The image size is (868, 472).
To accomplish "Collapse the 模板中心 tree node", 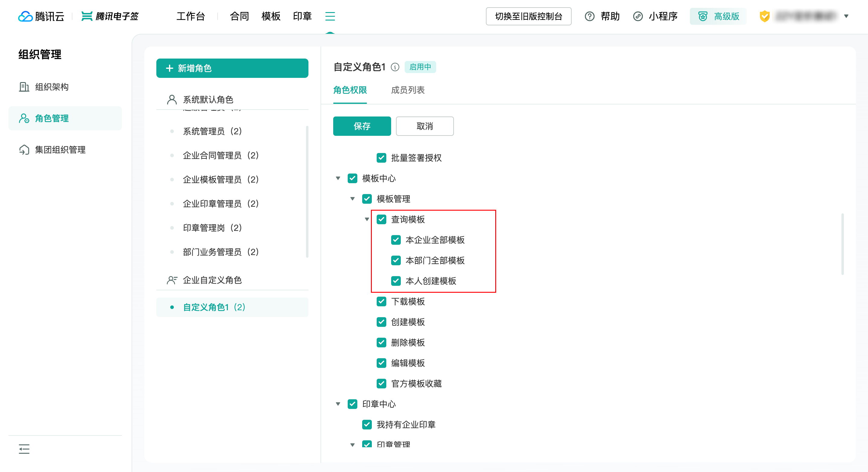I will click(x=338, y=178).
